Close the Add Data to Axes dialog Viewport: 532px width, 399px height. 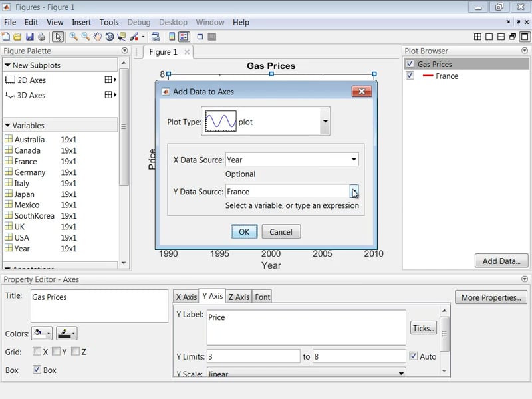(x=362, y=91)
